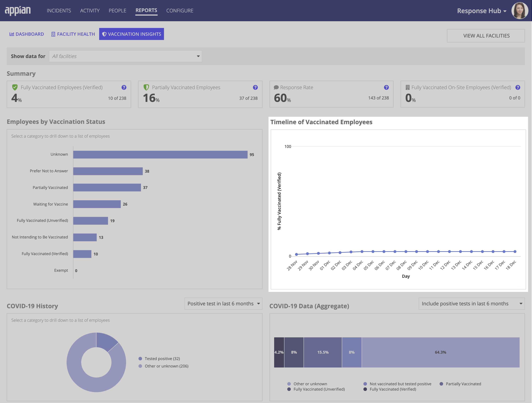Image resolution: width=532 pixels, height=403 pixels.
Task: Select the Unknown bar in the chart
Action: (x=160, y=154)
